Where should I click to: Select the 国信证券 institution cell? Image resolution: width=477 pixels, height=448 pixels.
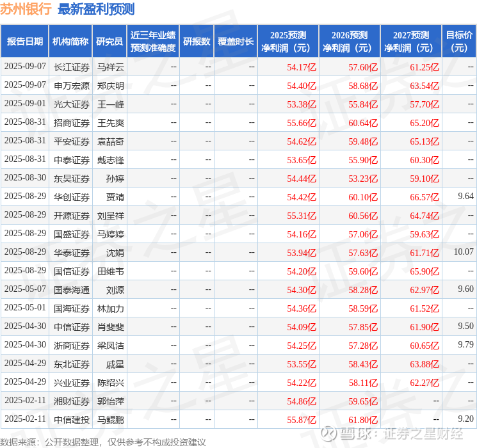72,271
